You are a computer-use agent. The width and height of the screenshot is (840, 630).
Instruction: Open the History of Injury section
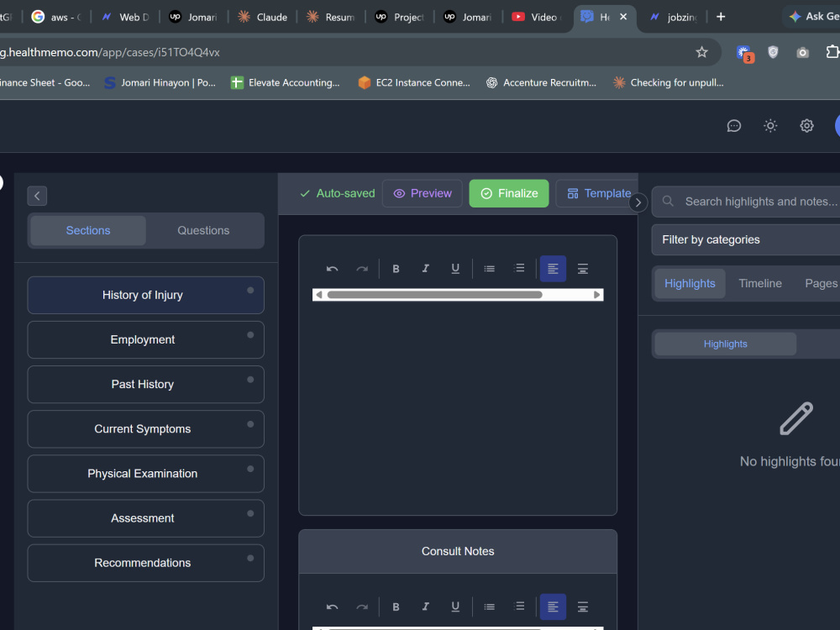(145, 295)
